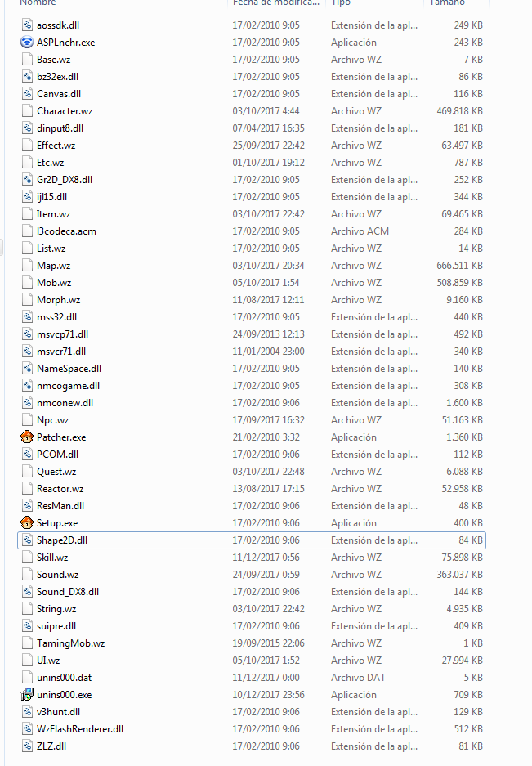Select the Sound.wz file name
The image size is (532, 766).
pyautogui.click(x=57, y=575)
